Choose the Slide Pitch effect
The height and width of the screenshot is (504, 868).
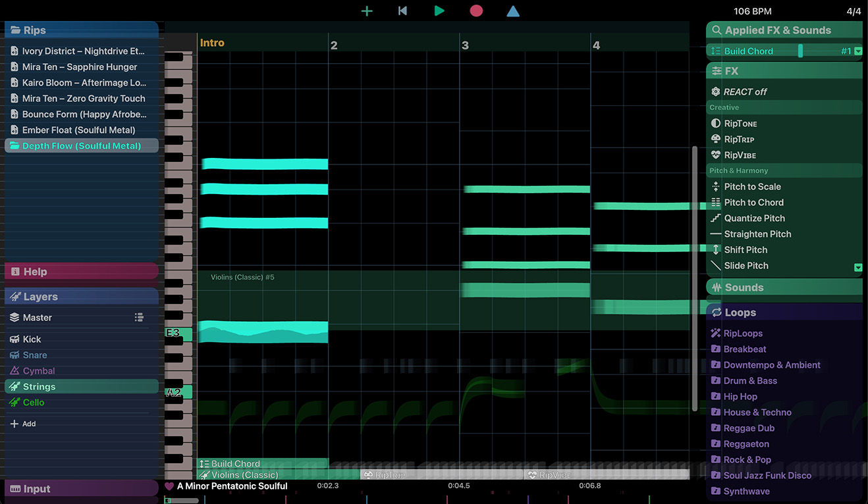(x=746, y=265)
